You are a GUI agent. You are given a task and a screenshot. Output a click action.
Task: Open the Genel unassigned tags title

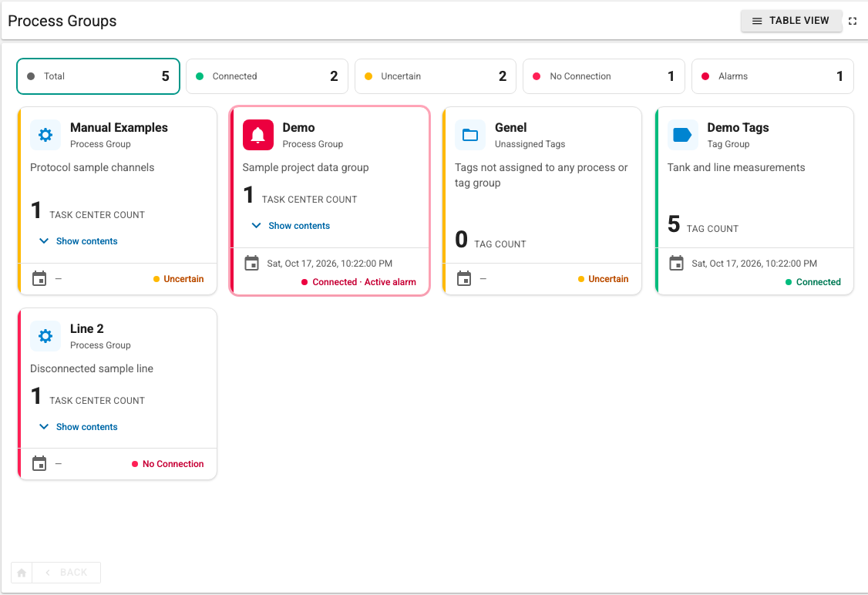pos(511,128)
